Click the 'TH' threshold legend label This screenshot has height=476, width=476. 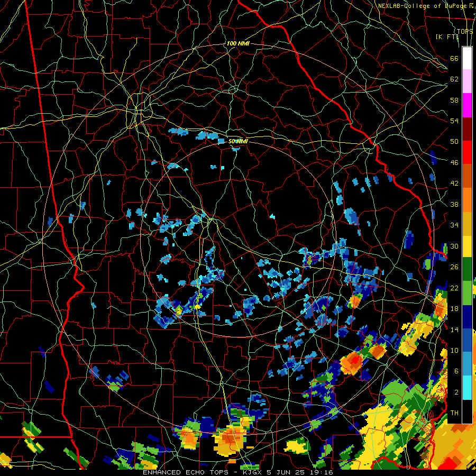click(x=454, y=413)
